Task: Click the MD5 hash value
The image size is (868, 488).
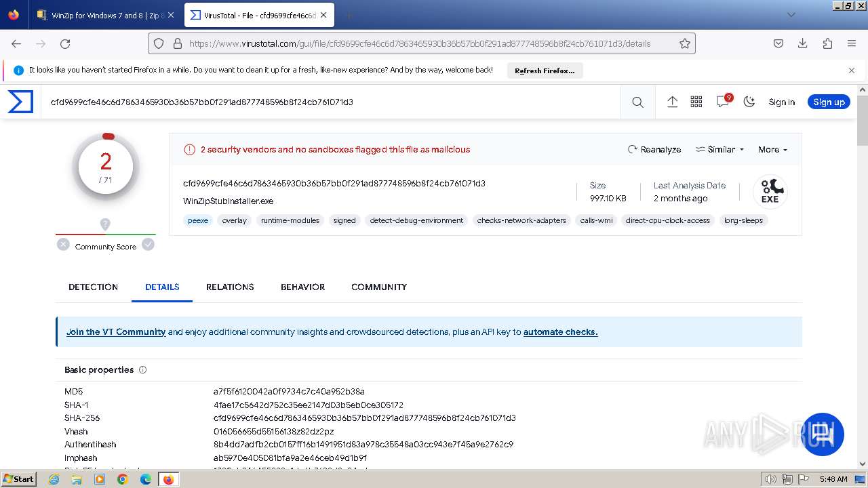Action: coord(289,391)
